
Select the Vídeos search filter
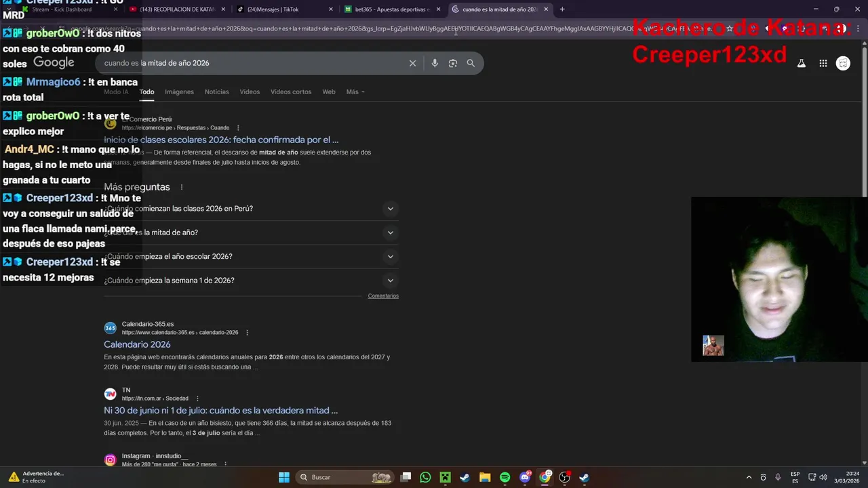pos(250,91)
